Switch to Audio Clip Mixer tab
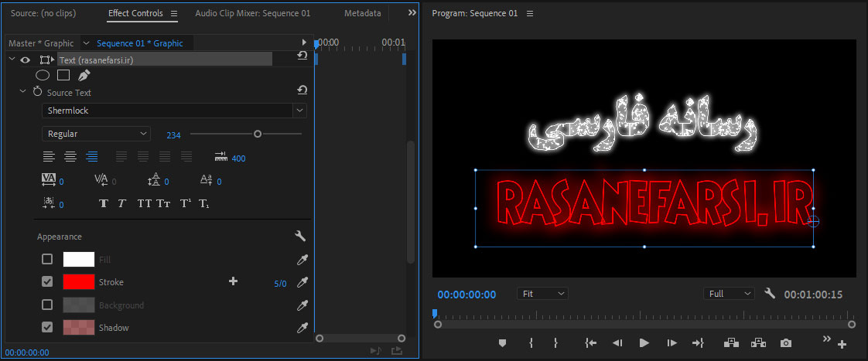This screenshot has height=361, width=868. point(252,12)
